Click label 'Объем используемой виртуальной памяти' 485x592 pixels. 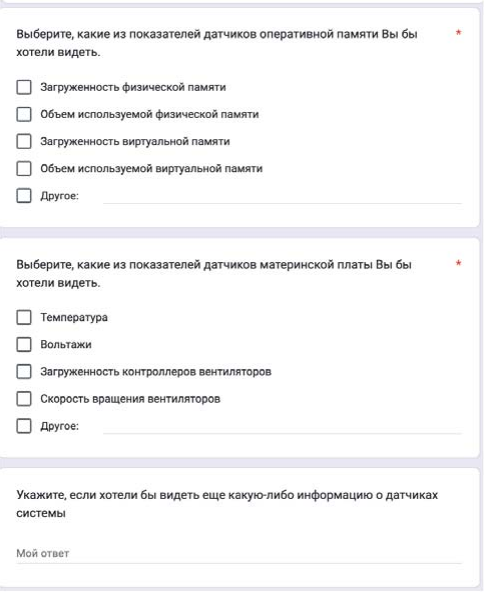(151, 169)
